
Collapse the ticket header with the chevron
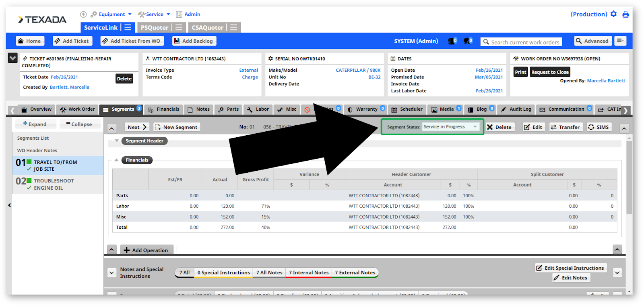12,58
